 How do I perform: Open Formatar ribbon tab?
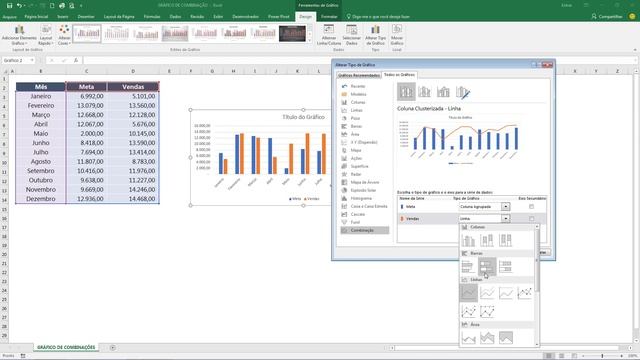(x=329, y=17)
